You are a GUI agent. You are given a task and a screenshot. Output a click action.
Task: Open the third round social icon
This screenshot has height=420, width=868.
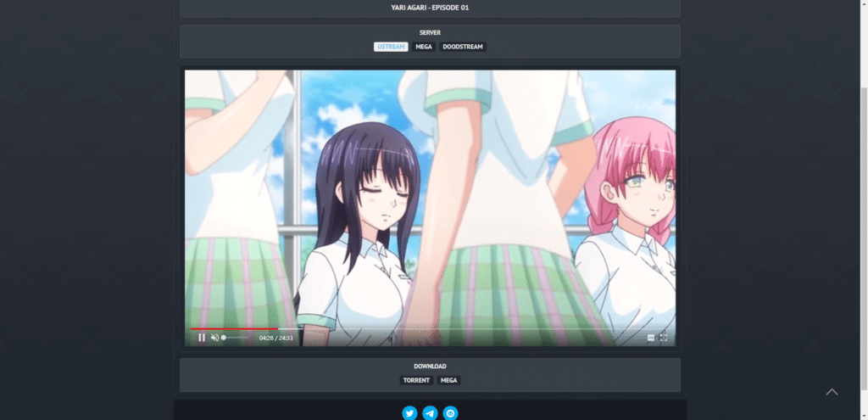451,413
